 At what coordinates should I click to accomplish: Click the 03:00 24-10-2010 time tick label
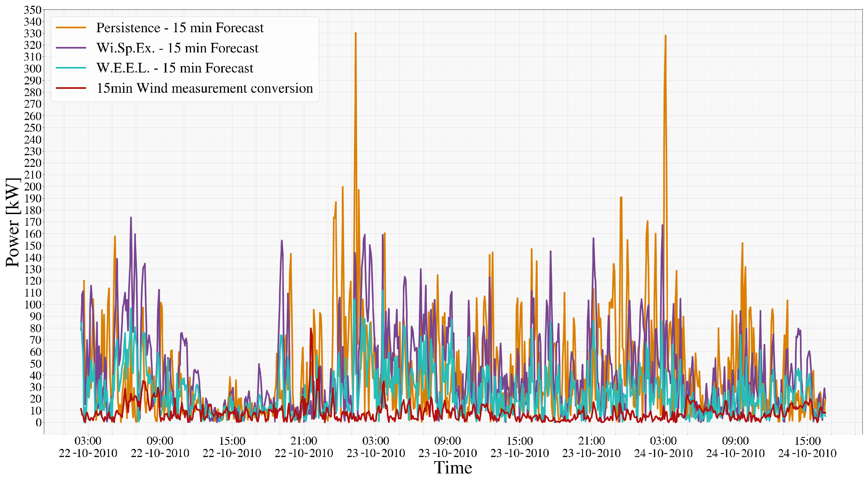tap(663, 447)
